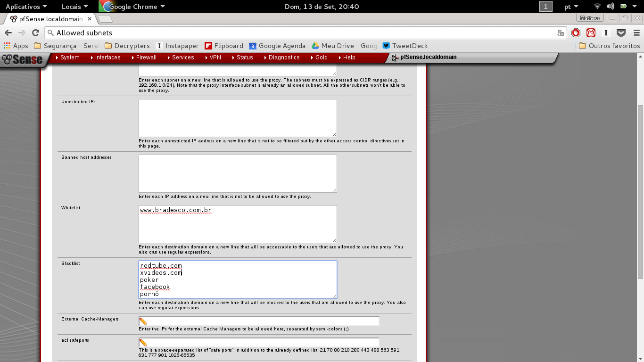Click the red crossed-circle extension icon beside Adblock
644x362 pixels.
coord(591,33)
